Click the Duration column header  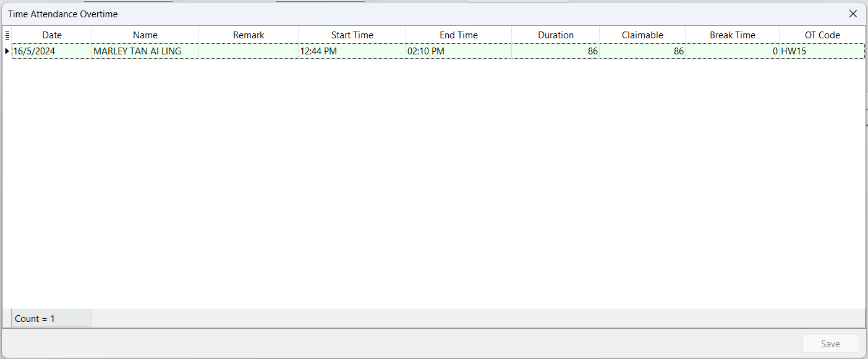tap(555, 35)
